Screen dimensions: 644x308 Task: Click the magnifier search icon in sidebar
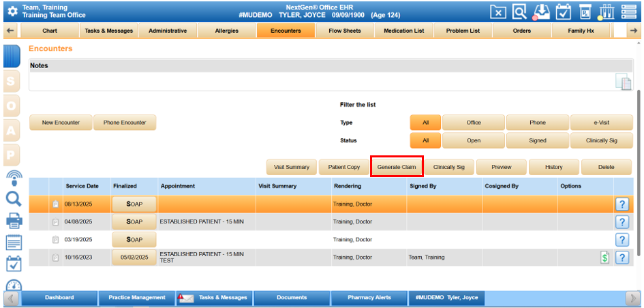coord(14,199)
